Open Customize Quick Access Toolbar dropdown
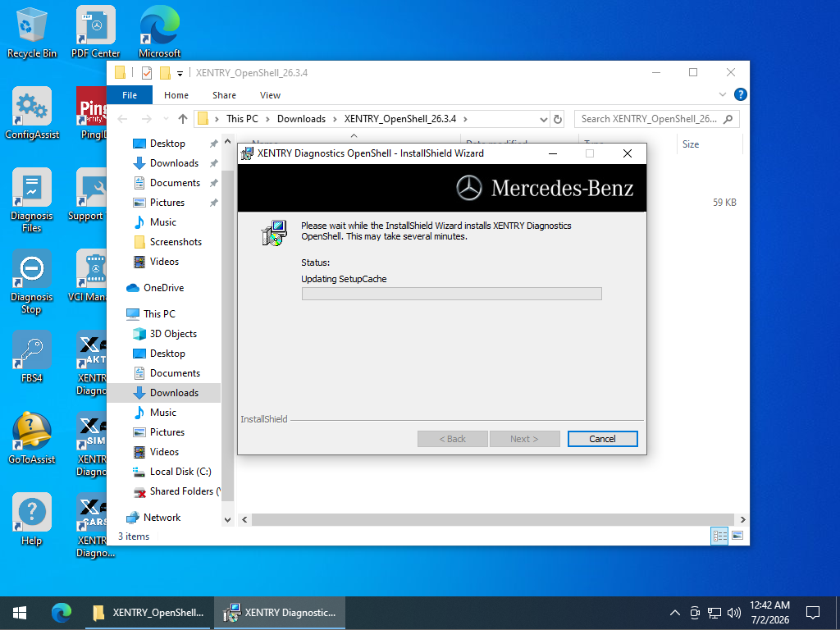 tap(180, 73)
